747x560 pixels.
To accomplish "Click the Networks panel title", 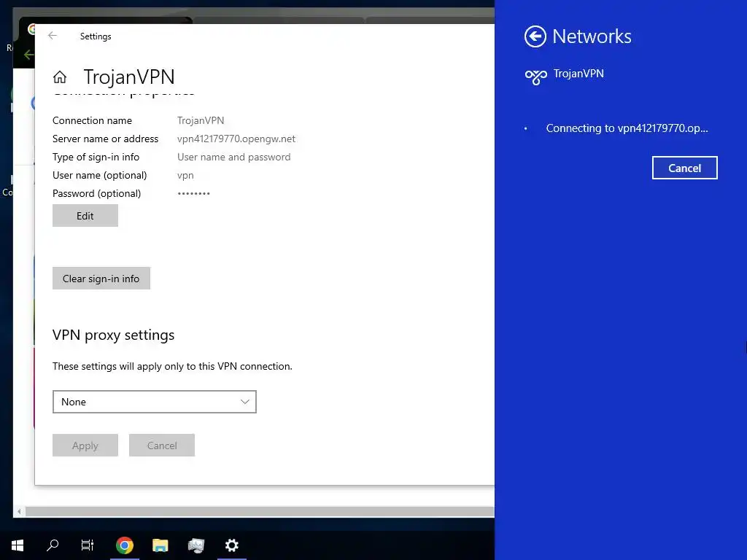I will [x=592, y=36].
